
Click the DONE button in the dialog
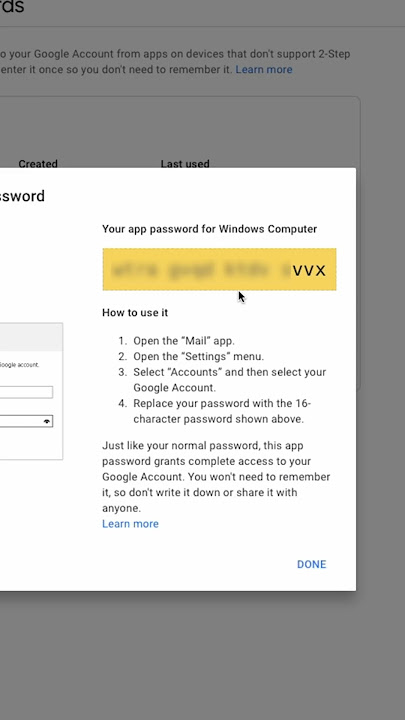tap(311, 564)
